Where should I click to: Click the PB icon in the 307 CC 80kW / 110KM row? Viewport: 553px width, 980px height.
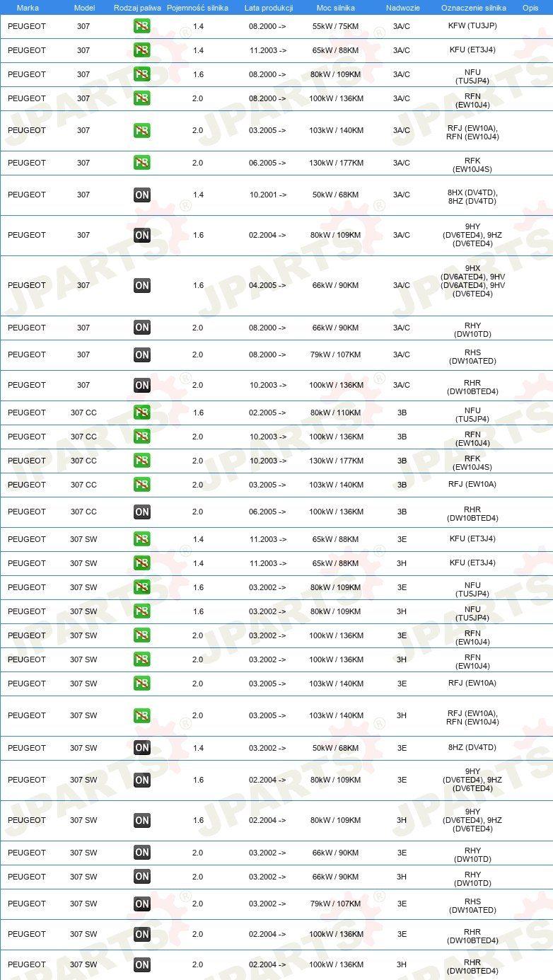[142, 413]
